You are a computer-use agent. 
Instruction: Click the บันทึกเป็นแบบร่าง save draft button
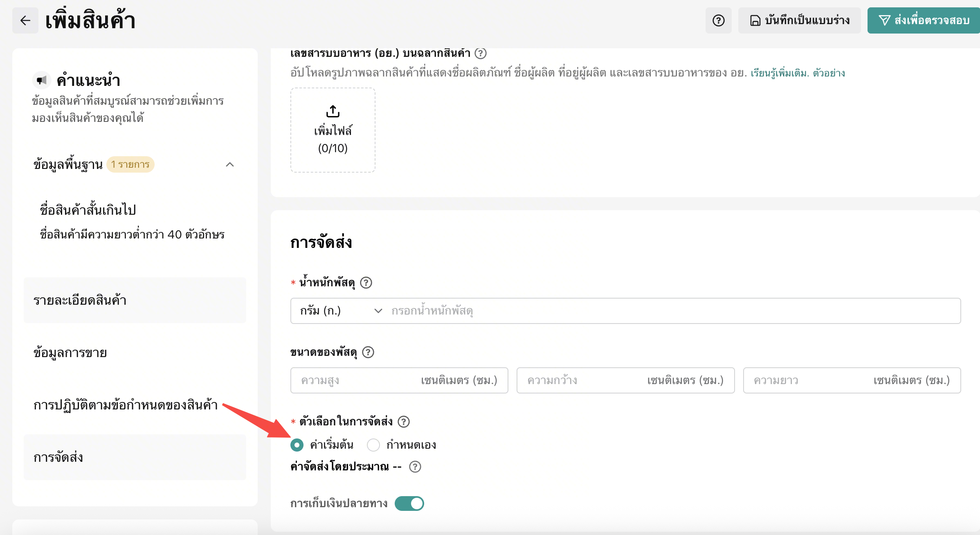point(800,20)
